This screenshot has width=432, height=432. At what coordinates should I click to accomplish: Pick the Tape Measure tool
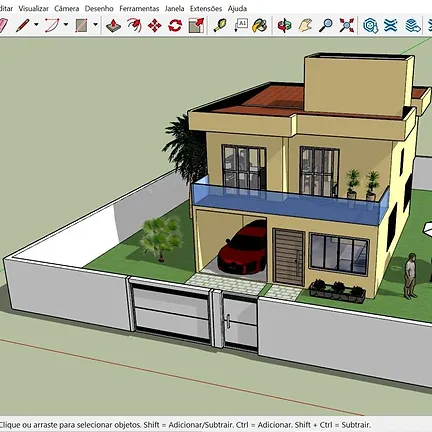click(x=220, y=25)
